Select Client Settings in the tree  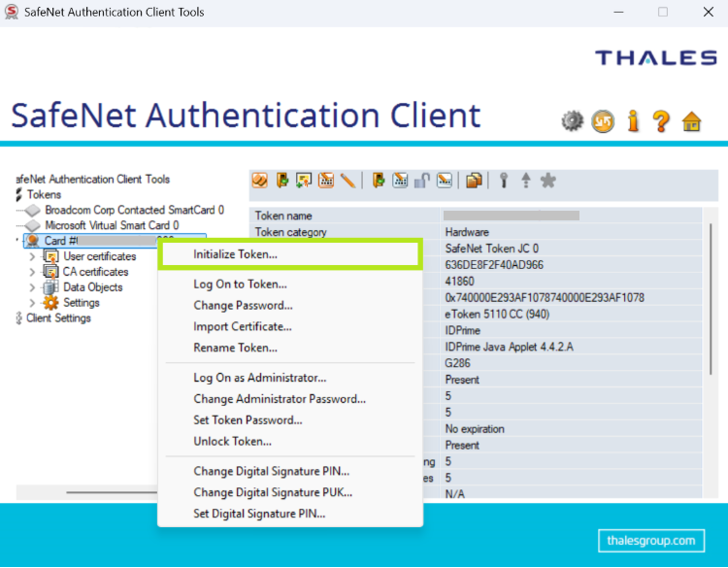pyautogui.click(x=58, y=318)
